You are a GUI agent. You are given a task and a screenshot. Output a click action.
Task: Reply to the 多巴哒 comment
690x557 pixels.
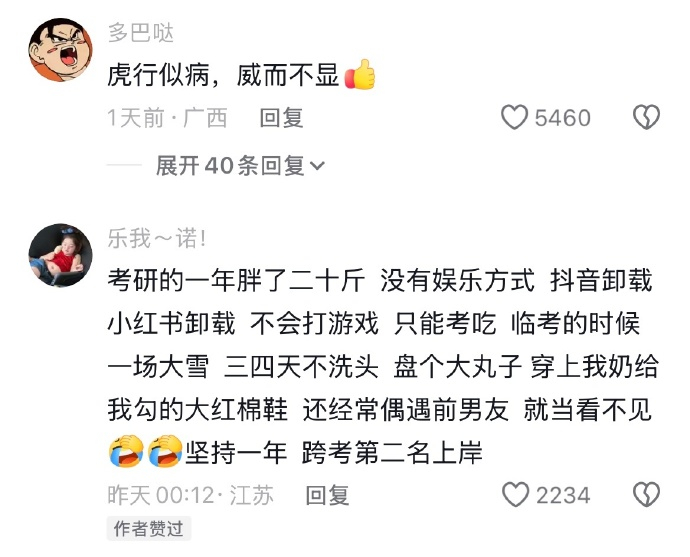click(281, 118)
